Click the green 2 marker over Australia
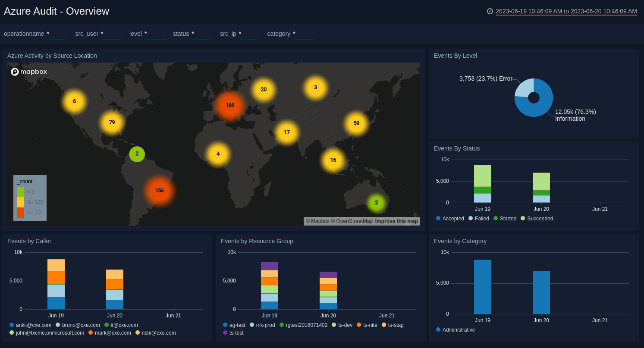 tap(377, 203)
